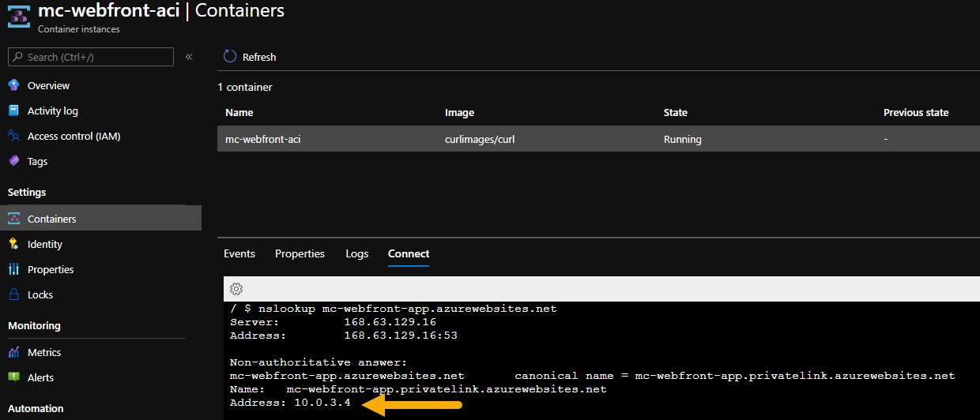The width and height of the screenshot is (980, 420).
Task: Switch to the Logs tab
Action: tap(357, 253)
